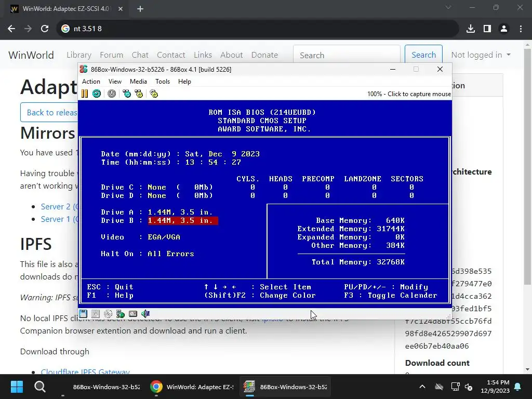Open Chrome profile avatar icon
This screenshot has height=399, width=532.
coord(504,29)
